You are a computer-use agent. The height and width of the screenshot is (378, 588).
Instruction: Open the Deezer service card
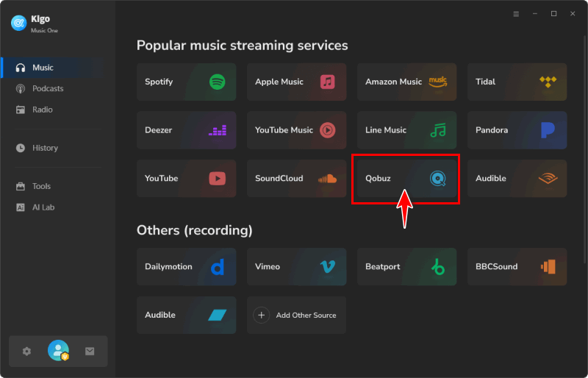[x=187, y=130]
